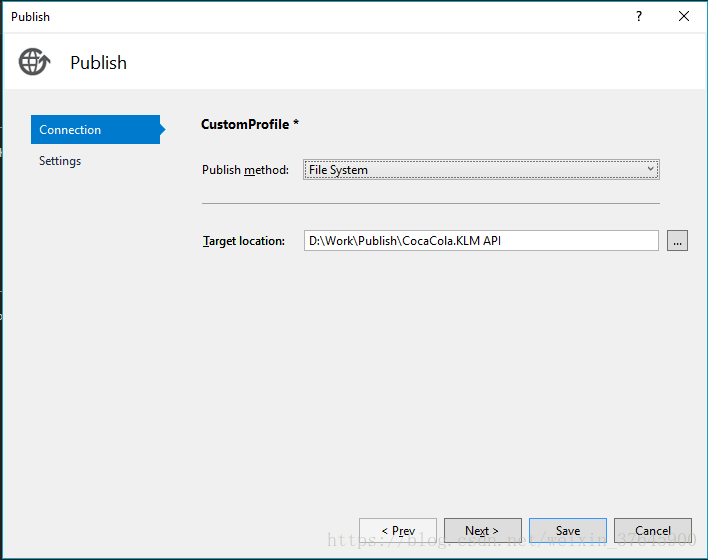Image resolution: width=708 pixels, height=560 pixels.
Task: Click the large Publish header title
Action: (98, 63)
